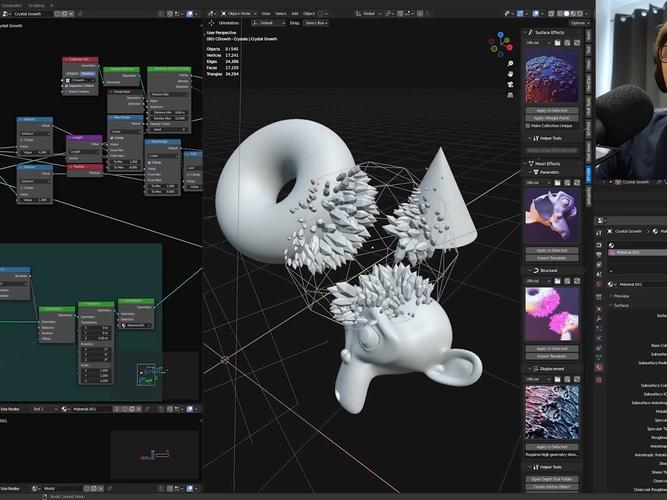
Task: Open Official dropdown in Surface Effects panel
Action: tap(538, 43)
